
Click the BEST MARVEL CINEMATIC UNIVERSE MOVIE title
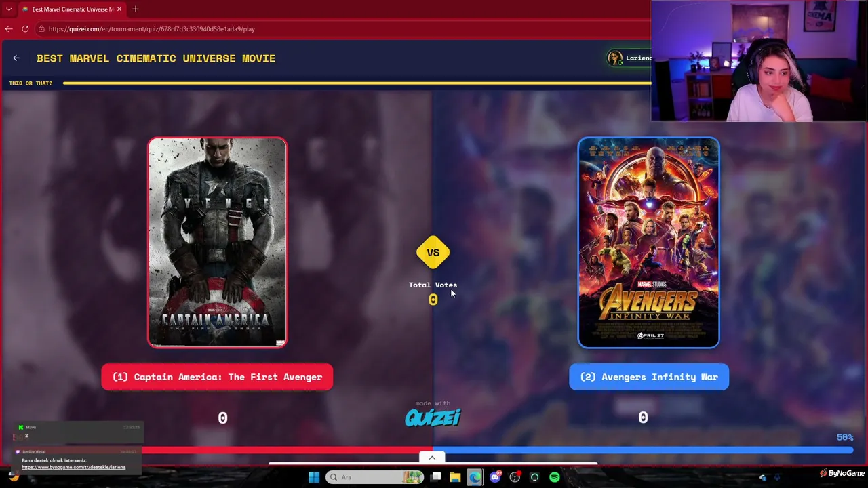click(x=156, y=58)
